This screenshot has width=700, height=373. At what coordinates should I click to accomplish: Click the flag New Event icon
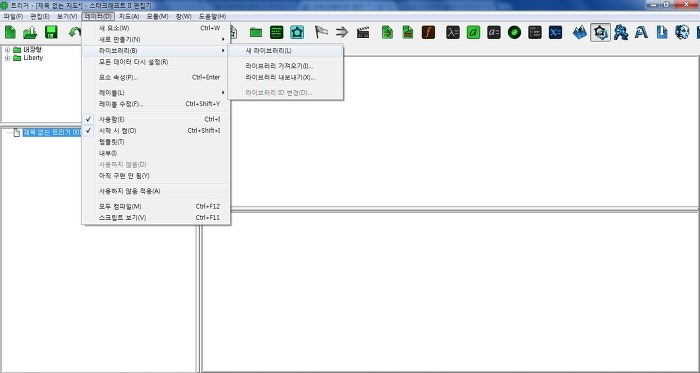pos(321,32)
